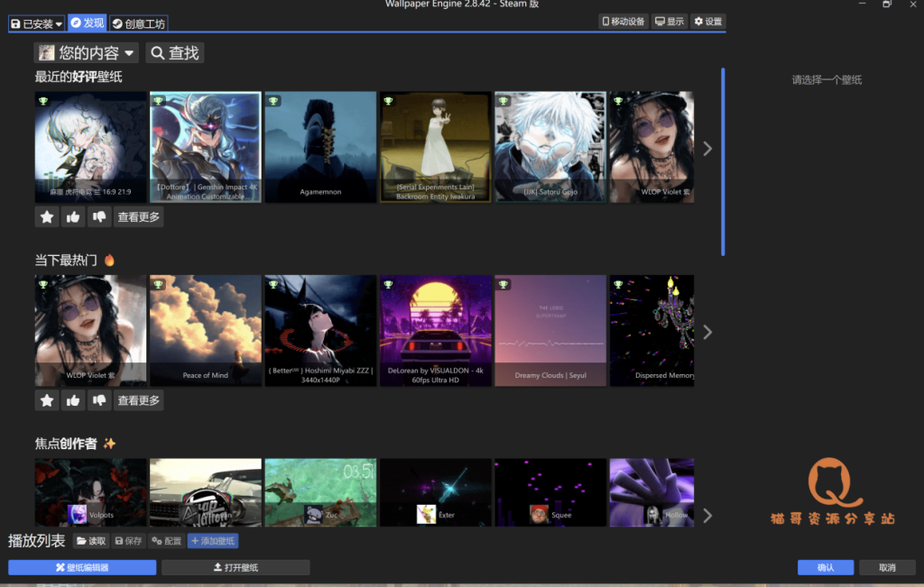Viewport: 924px width, 587px height.
Task: Show next wallpapers in 当下最热门 row
Action: [707, 332]
